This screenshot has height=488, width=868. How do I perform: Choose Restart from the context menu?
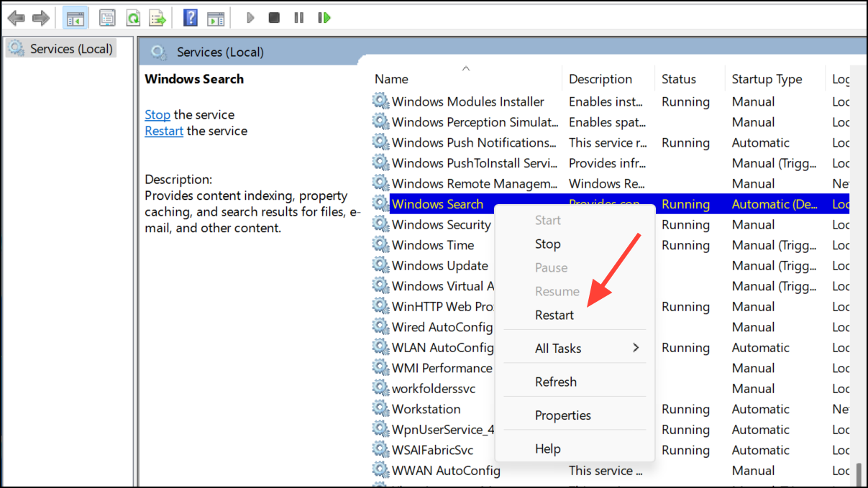click(554, 315)
